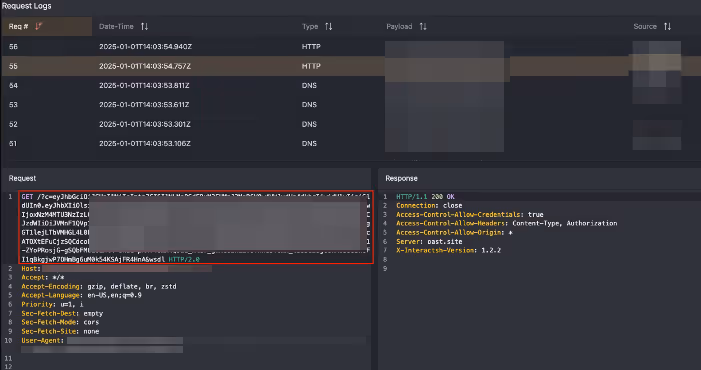Click the Source column header label
701x370 pixels.
click(x=645, y=26)
